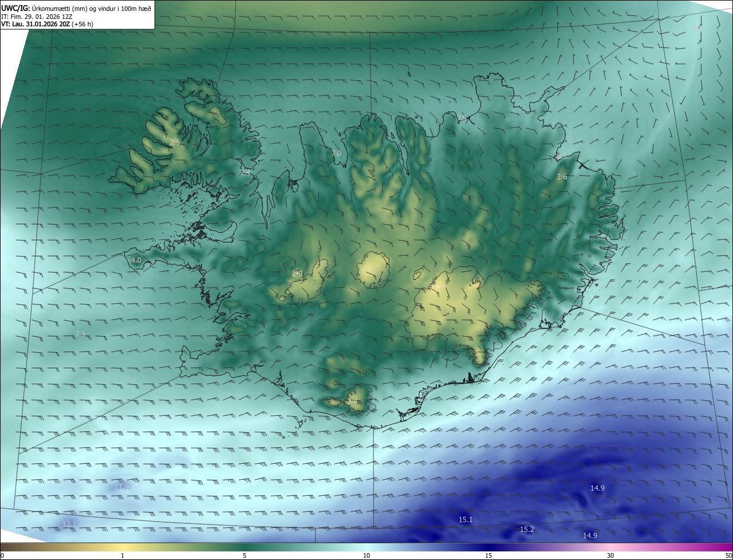Click the title text "UWC/IG: Úrkomumætti (mm)"
Screen dimensions: 733x560
43,8
